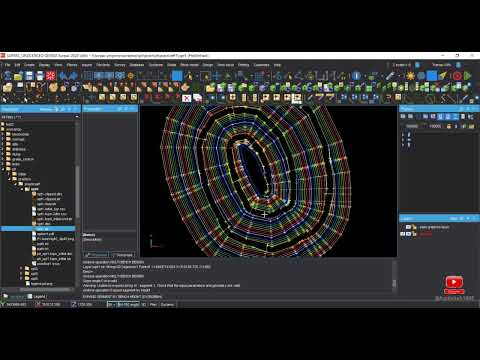Click the first icon in right panel toolbar

[x=403, y=116]
